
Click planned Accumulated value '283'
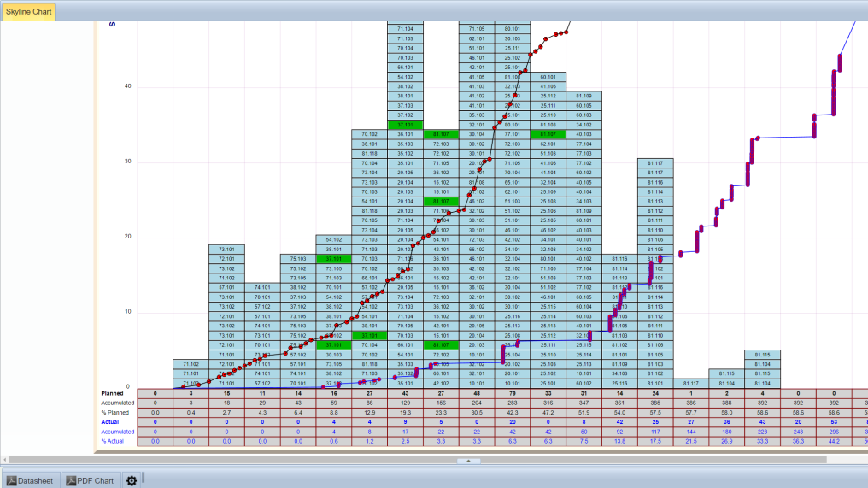pos(512,403)
